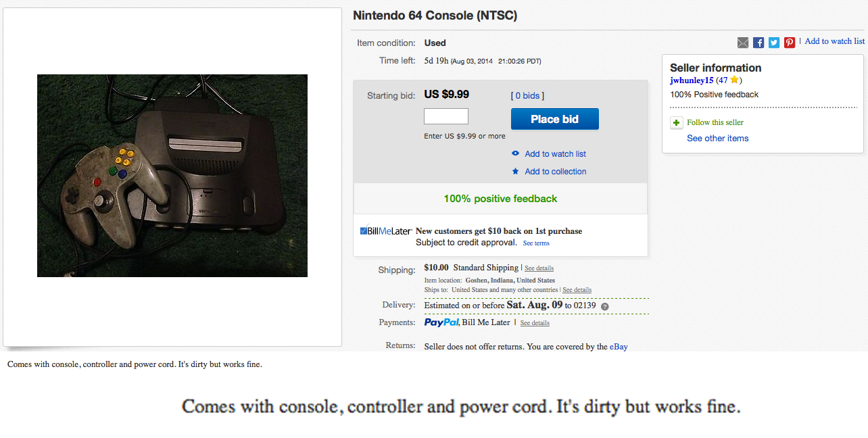
Task: Share listing on Facebook icon
Action: 758,43
